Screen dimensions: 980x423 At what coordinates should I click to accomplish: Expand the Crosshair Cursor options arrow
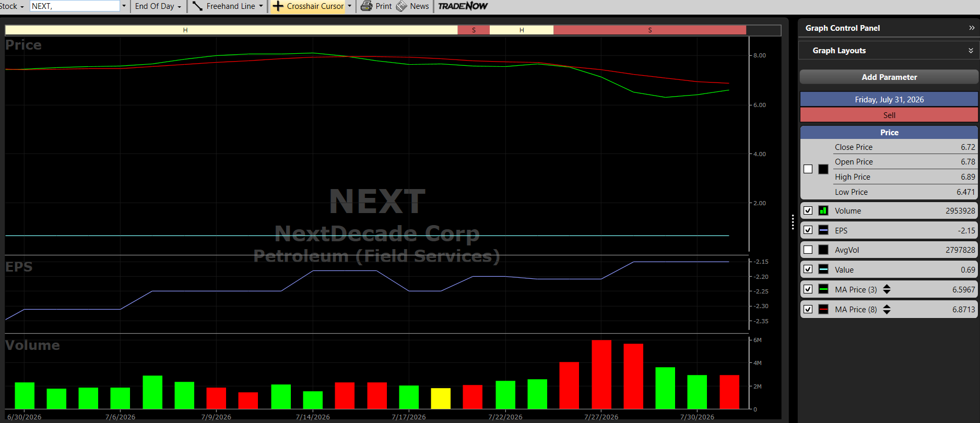[x=350, y=6]
